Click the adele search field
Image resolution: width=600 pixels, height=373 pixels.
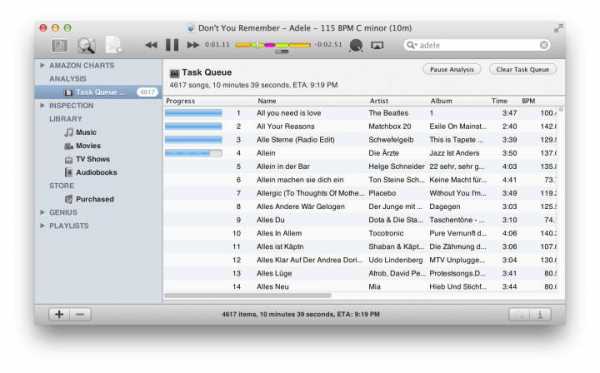pos(477,45)
